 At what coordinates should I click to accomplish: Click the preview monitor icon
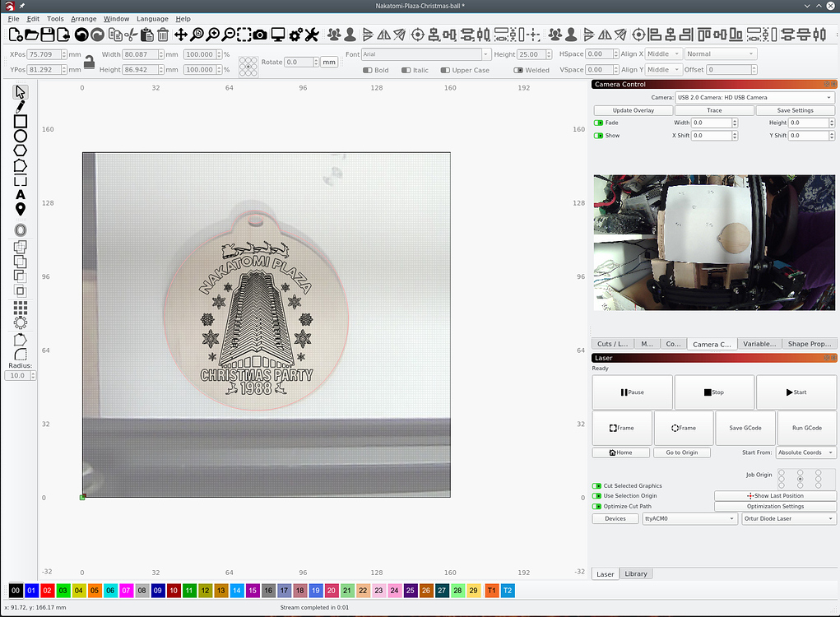[278, 35]
